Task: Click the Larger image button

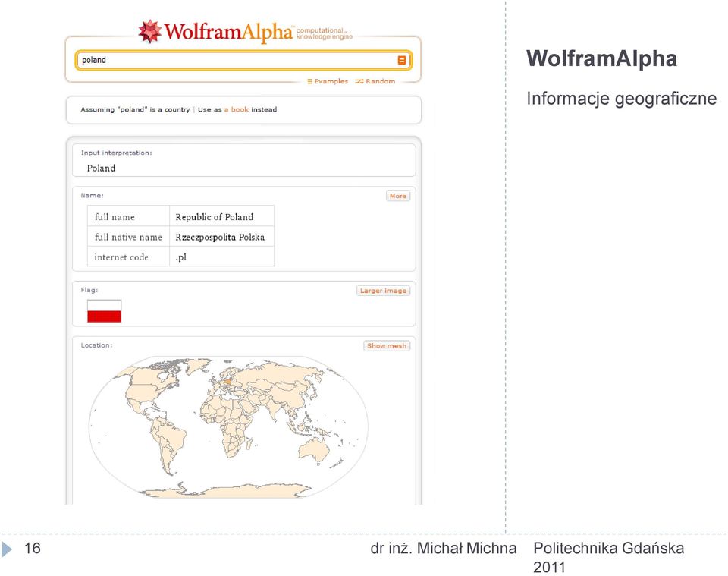Action: tap(383, 291)
